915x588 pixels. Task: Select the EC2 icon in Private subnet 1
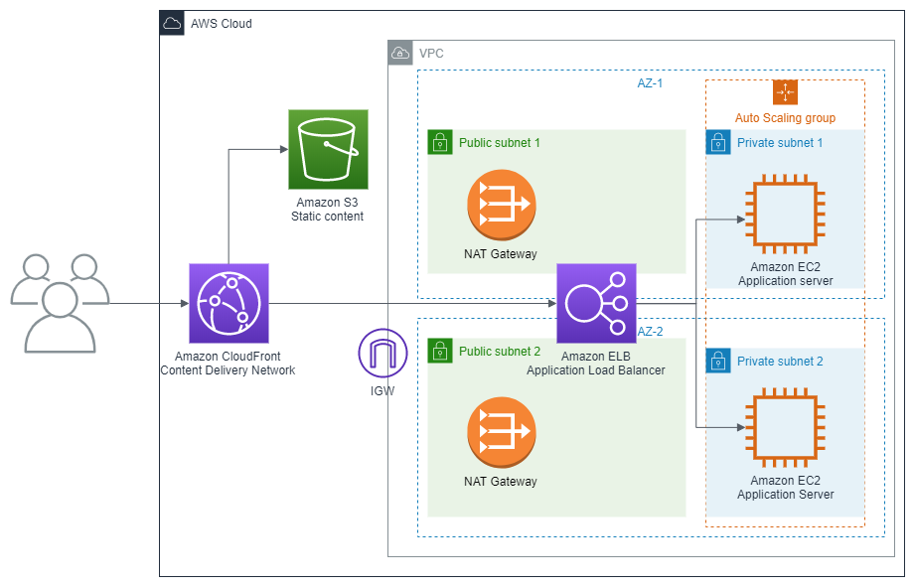[x=786, y=214]
